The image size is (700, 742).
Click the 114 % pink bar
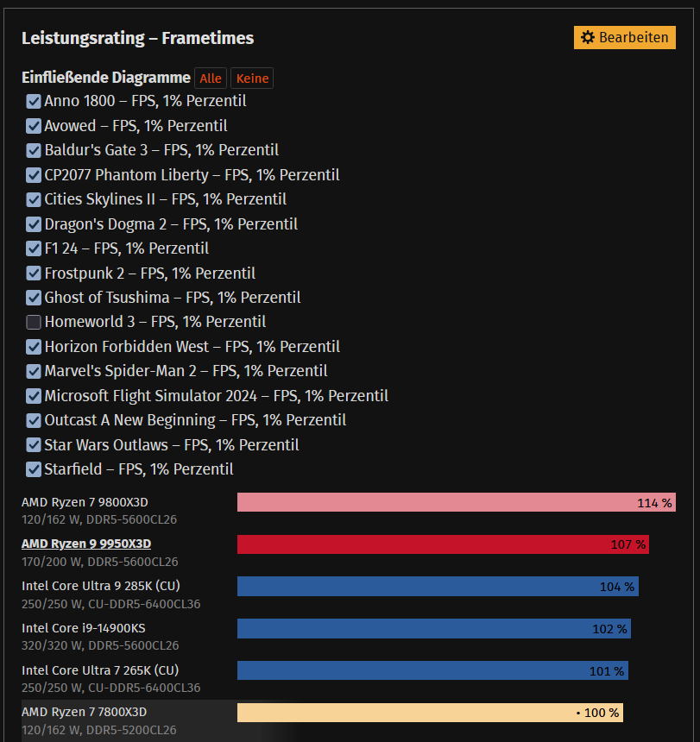click(457, 502)
